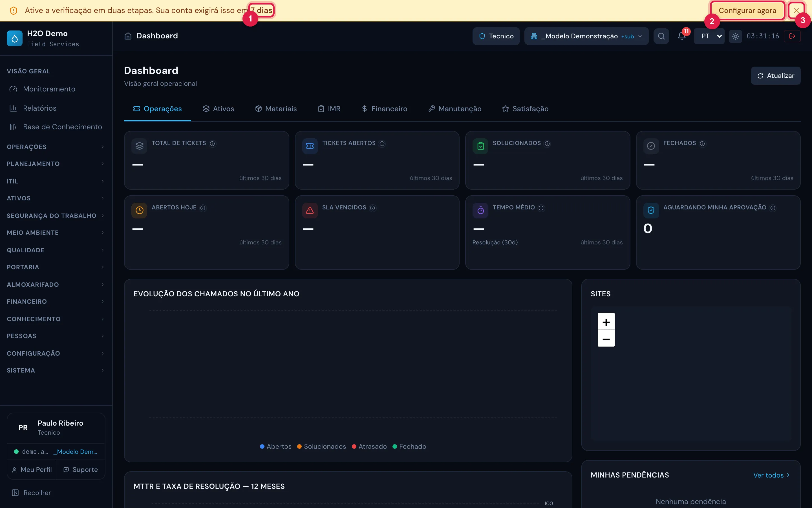Click info icon beside Aguardando Minha Aprovação
The height and width of the screenshot is (508, 812).
click(773, 208)
